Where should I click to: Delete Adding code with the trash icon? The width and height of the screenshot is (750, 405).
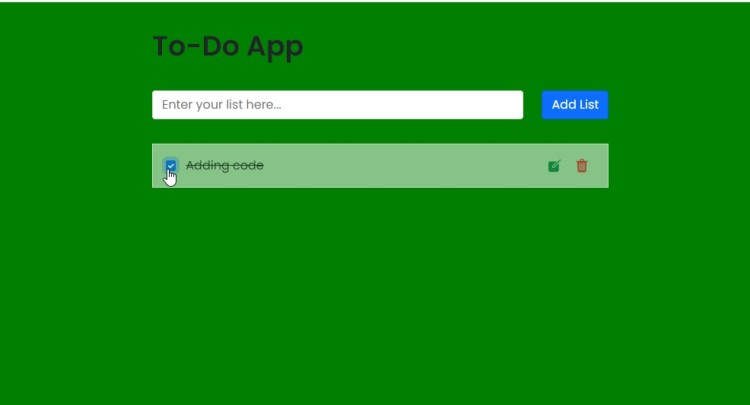pos(582,165)
